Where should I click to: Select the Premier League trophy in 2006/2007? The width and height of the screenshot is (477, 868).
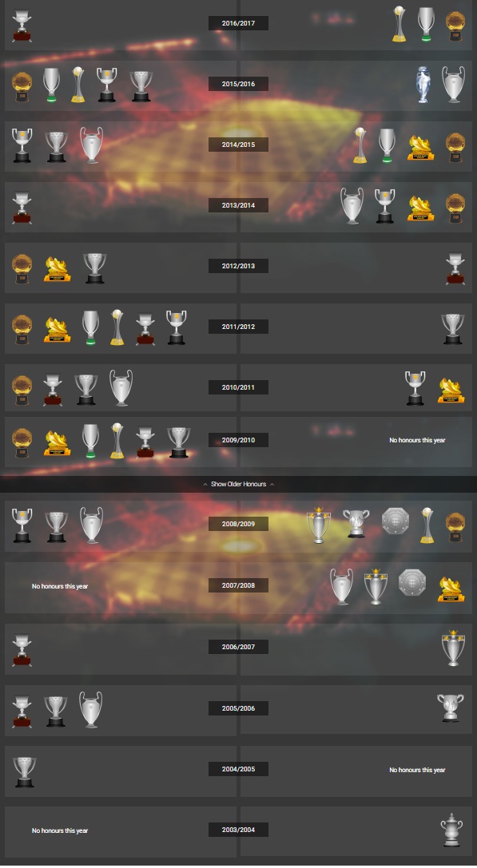pos(453,648)
